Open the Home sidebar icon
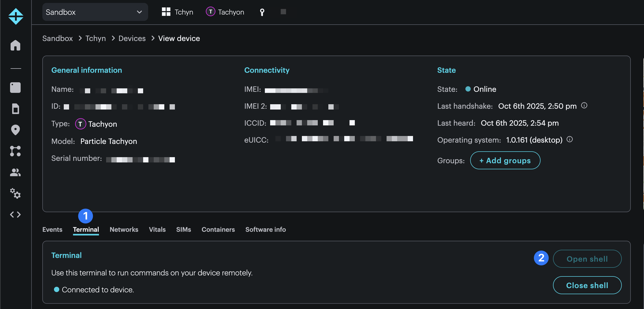Image resolution: width=644 pixels, height=309 pixels. pos(15,45)
